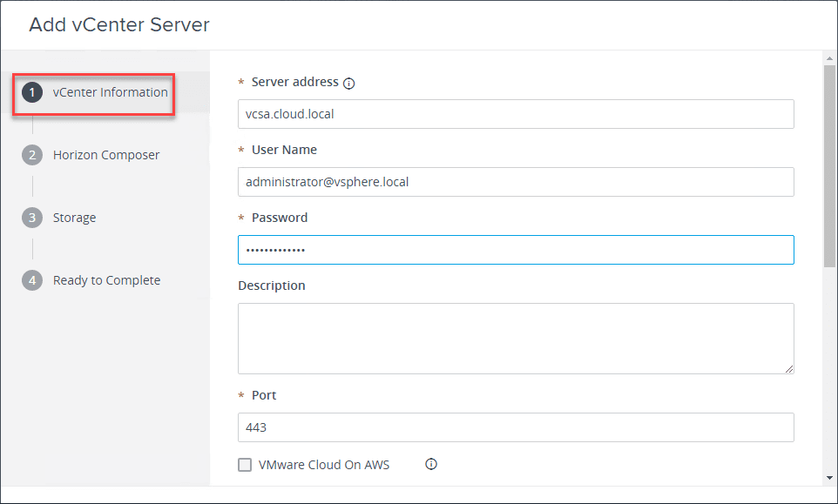
Task: Click the vertical scrollbar thumb
Action: [829, 165]
